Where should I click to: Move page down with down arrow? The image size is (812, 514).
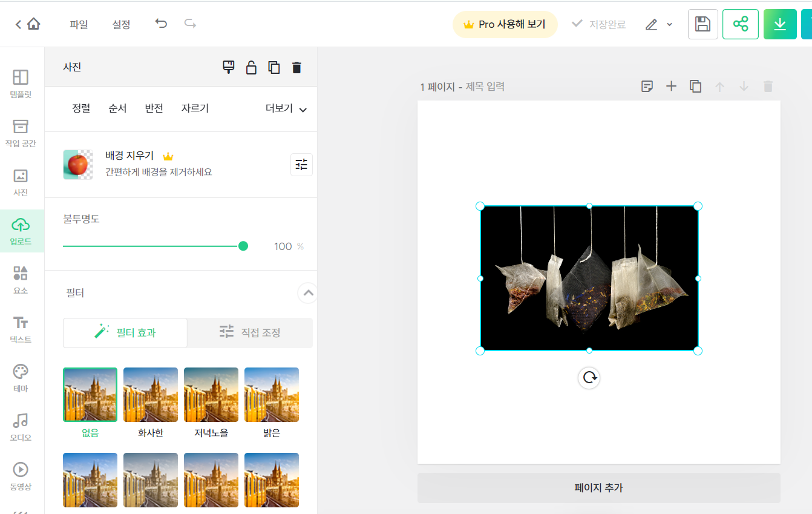click(744, 87)
